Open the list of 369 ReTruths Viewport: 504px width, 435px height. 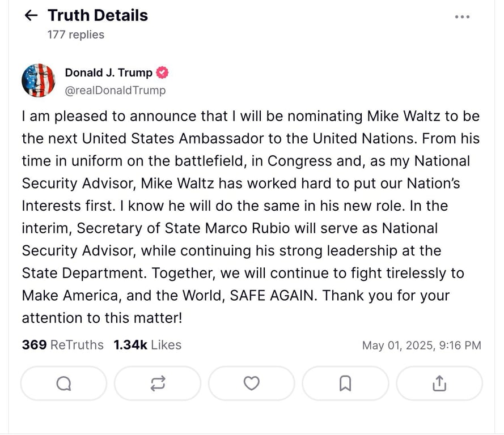click(62, 345)
